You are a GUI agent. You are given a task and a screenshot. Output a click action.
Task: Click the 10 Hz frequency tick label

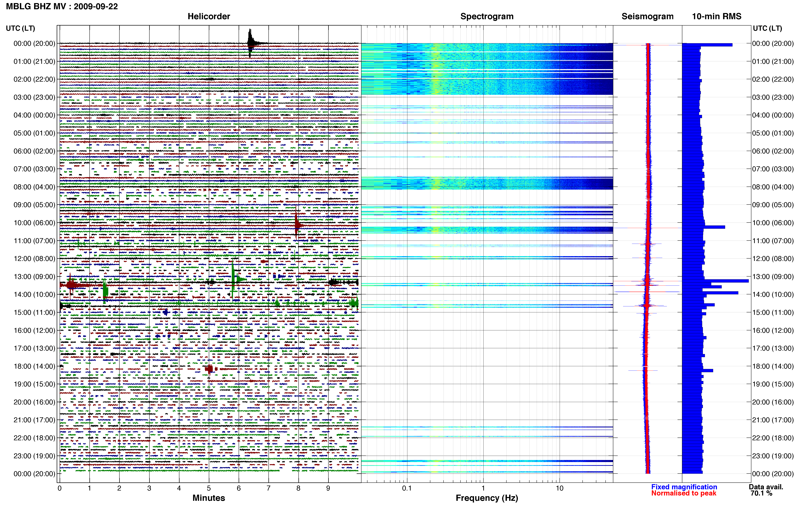[x=559, y=488]
